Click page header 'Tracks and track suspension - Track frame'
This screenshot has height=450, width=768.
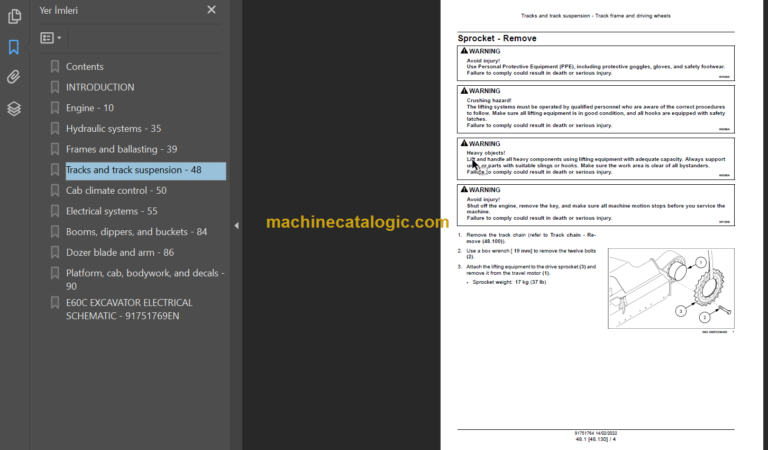coord(596,16)
